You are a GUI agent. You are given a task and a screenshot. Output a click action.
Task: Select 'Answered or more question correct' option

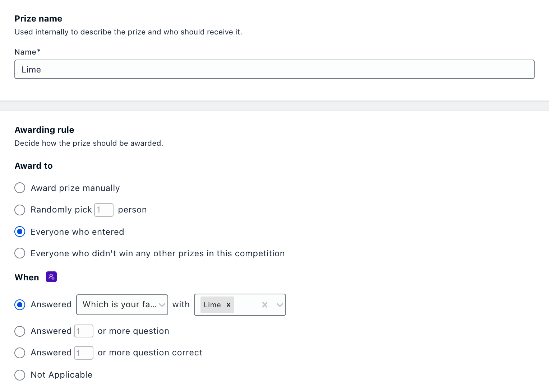point(20,353)
